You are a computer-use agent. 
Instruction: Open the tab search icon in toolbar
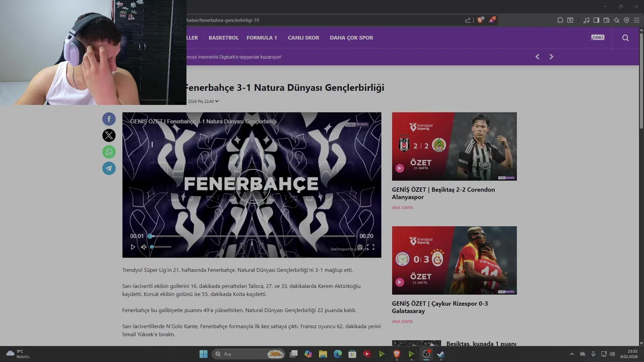570,20
